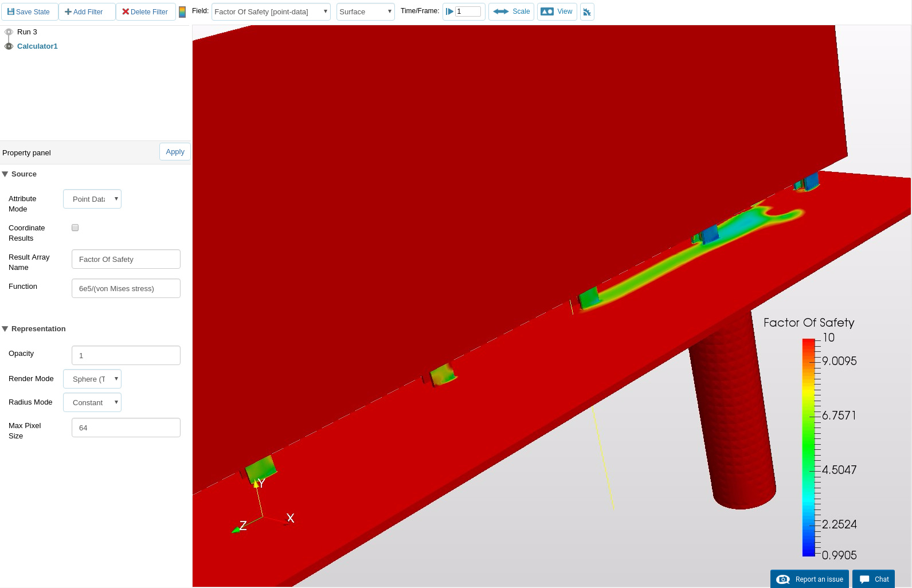Open the View camera options

557,11
